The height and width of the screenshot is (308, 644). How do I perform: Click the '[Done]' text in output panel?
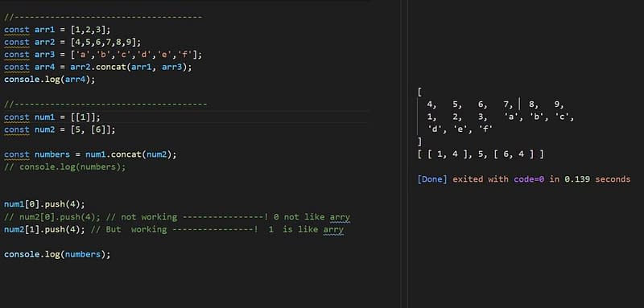pyautogui.click(x=432, y=179)
